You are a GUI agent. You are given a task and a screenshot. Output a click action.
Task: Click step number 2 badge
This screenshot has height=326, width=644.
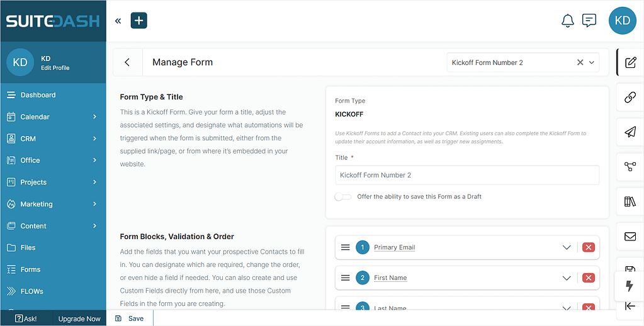pyautogui.click(x=363, y=278)
